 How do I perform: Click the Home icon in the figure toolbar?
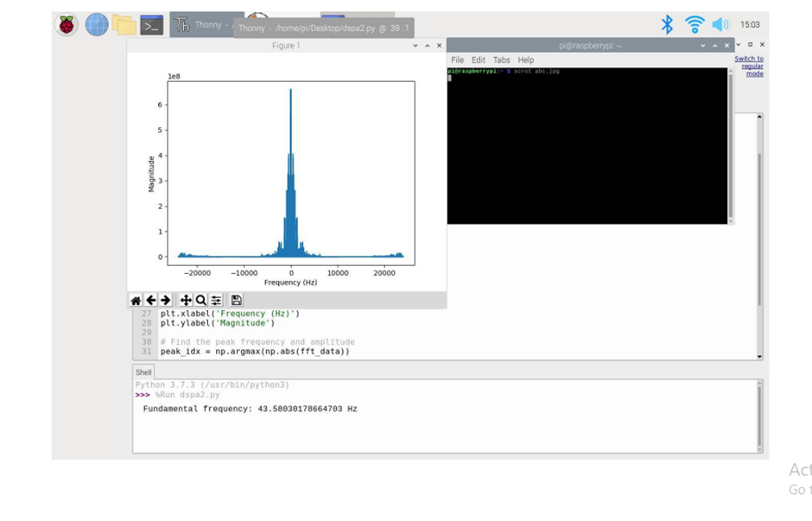click(136, 300)
